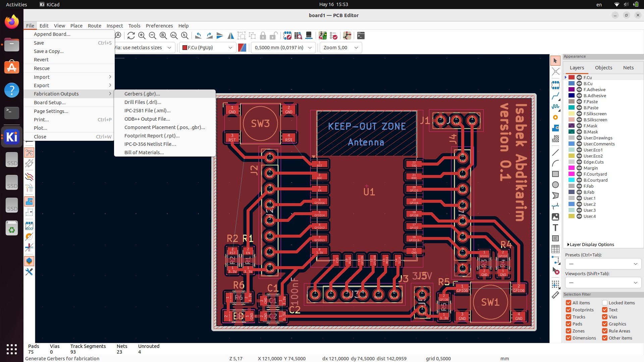The width and height of the screenshot is (644, 362).
Task: Open the scripting console icon
Action: pos(361,36)
